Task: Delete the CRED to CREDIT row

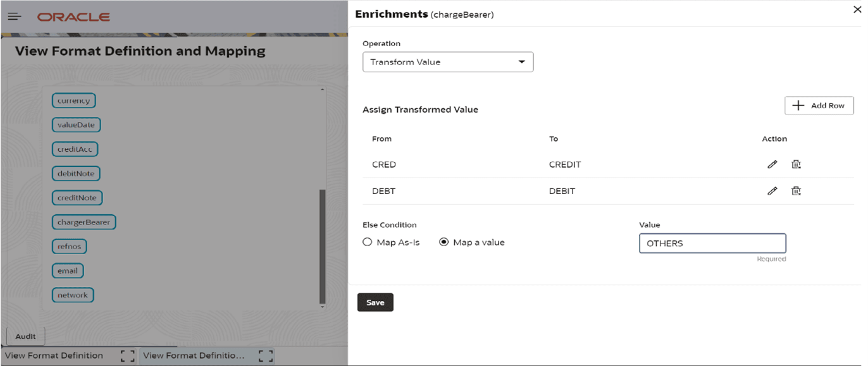Action: (796, 164)
